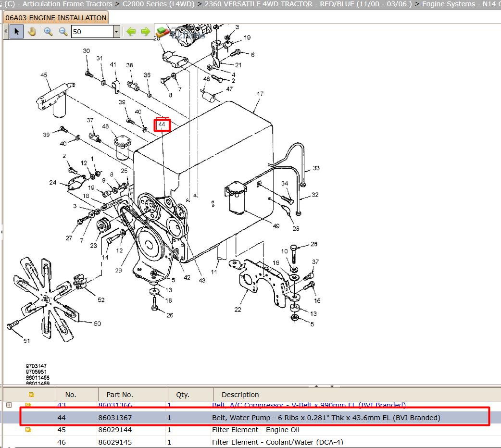This screenshot has height=448, width=501.
Task: Click callout 10 in the diagram
Action: 284,251
